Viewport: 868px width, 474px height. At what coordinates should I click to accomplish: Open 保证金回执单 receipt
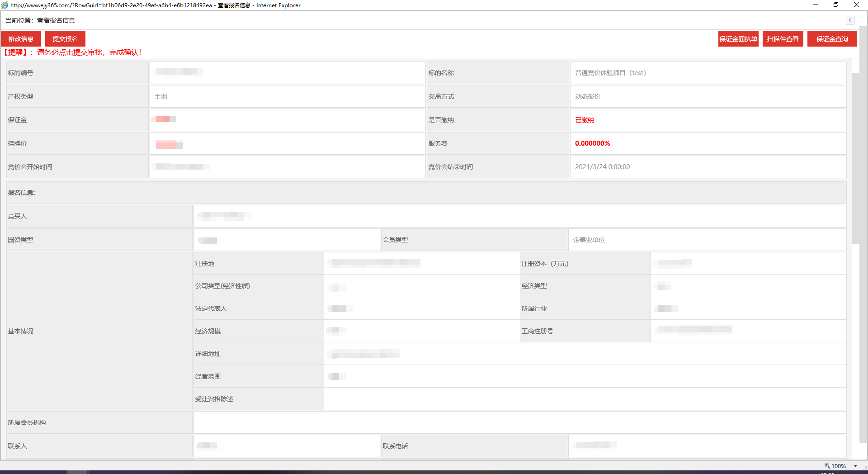click(x=738, y=39)
